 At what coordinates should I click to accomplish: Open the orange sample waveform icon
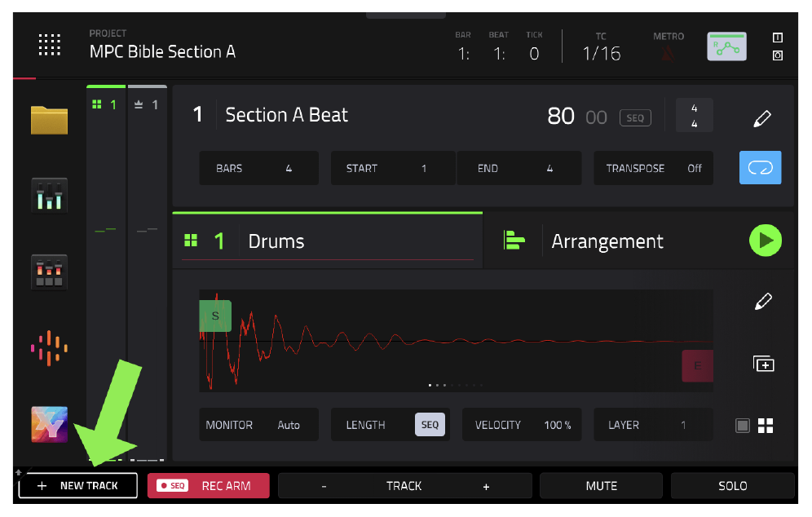pos(49,348)
